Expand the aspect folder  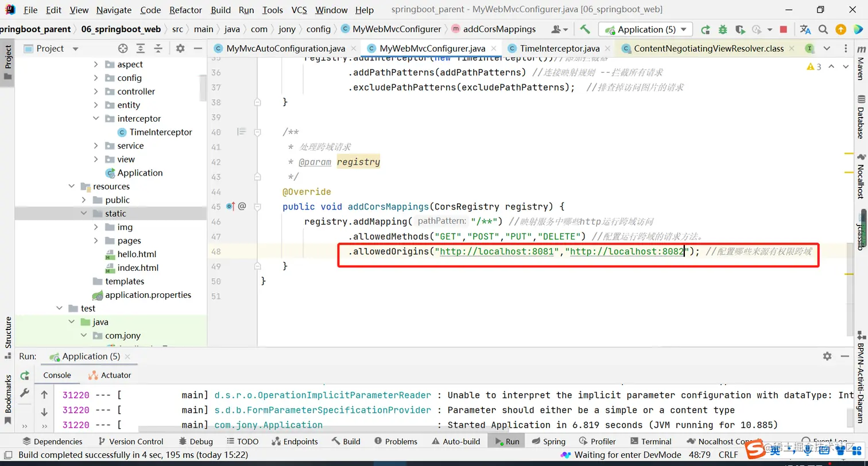click(x=96, y=64)
